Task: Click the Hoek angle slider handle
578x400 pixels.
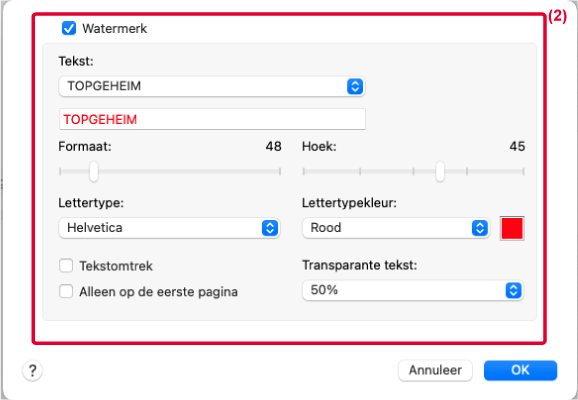Action: click(440, 171)
